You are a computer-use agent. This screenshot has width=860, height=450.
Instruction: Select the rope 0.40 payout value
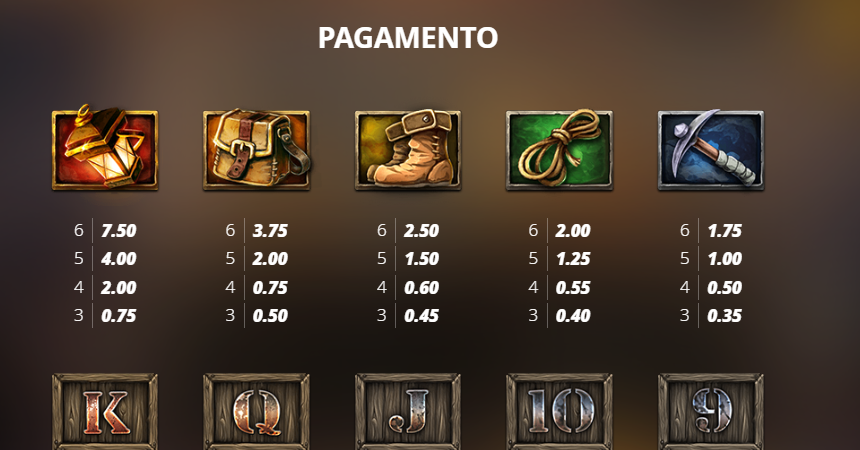(573, 316)
